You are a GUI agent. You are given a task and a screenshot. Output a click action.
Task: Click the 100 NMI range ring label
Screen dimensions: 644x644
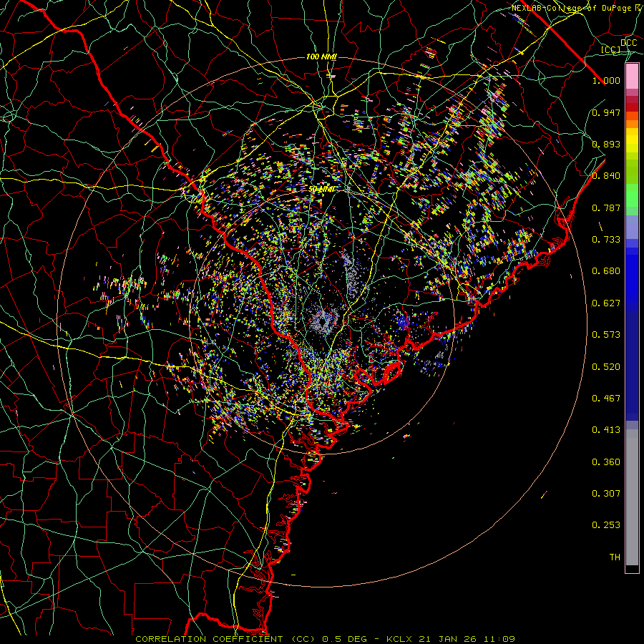coord(321,57)
